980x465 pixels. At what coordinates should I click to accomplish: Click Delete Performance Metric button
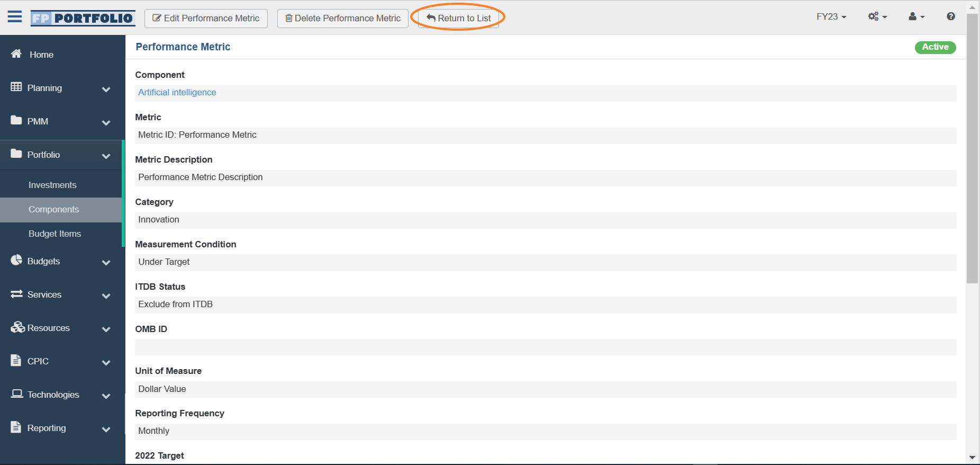tap(343, 18)
